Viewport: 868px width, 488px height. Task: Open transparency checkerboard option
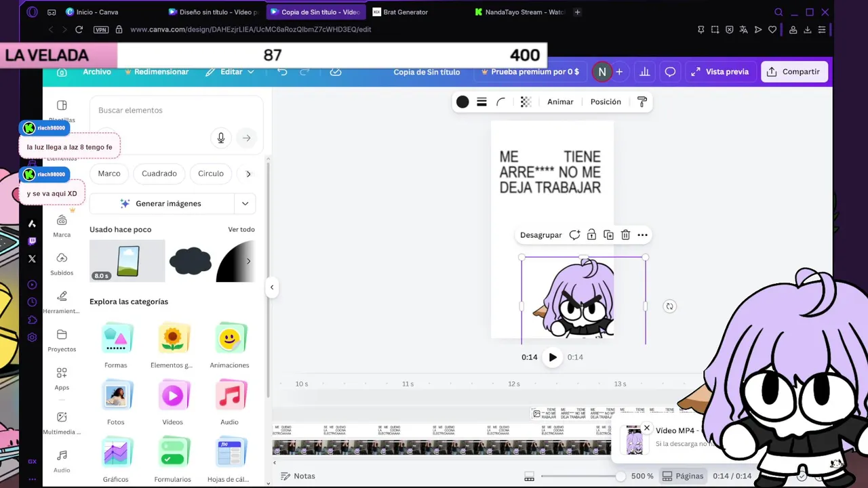pyautogui.click(x=526, y=102)
